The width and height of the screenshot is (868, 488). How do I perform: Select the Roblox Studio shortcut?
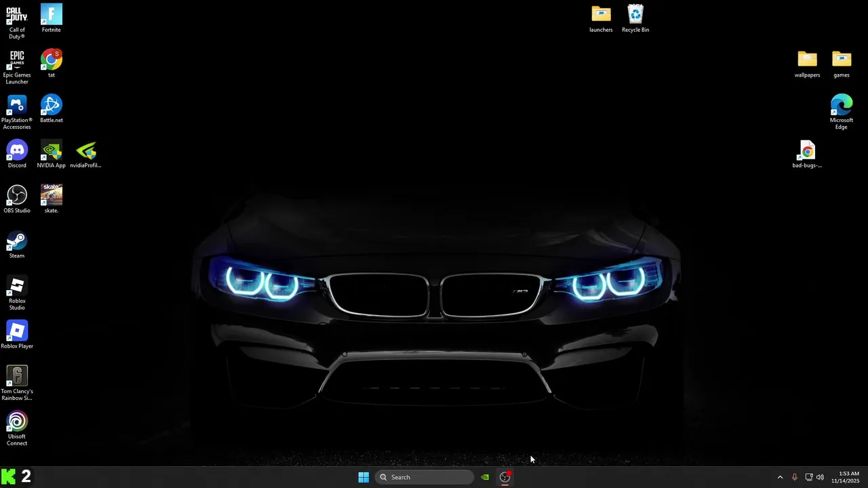coord(17,293)
